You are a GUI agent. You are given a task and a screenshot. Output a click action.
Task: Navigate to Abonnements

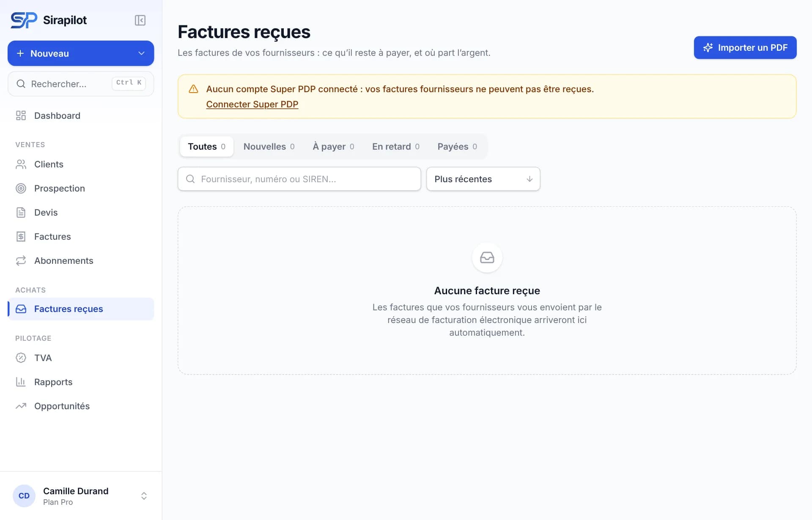click(81, 260)
